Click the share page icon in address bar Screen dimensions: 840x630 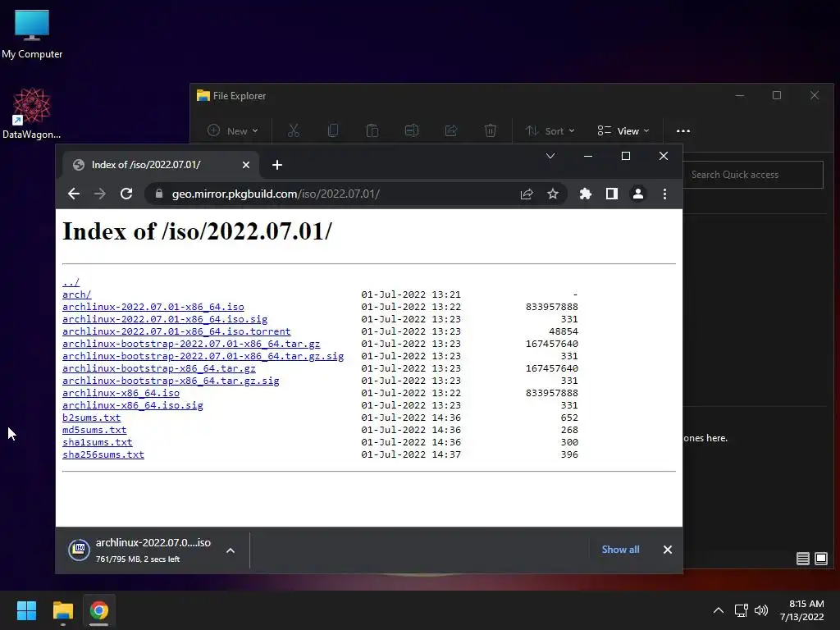coord(527,194)
